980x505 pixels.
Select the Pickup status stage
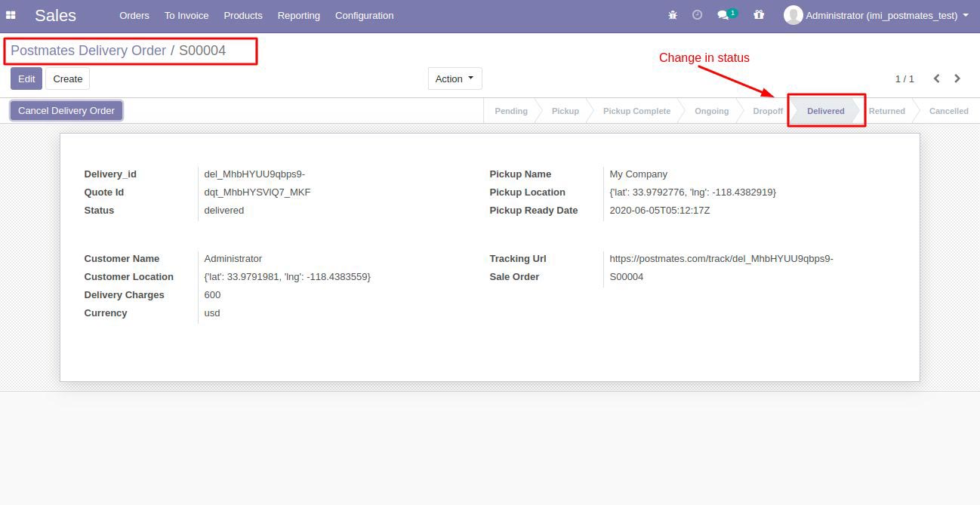(566, 111)
